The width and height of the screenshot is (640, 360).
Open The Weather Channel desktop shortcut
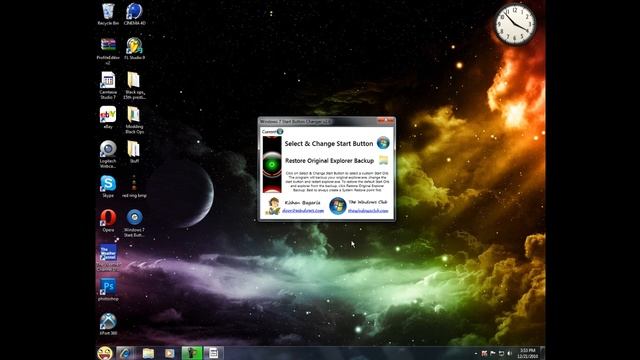108,258
